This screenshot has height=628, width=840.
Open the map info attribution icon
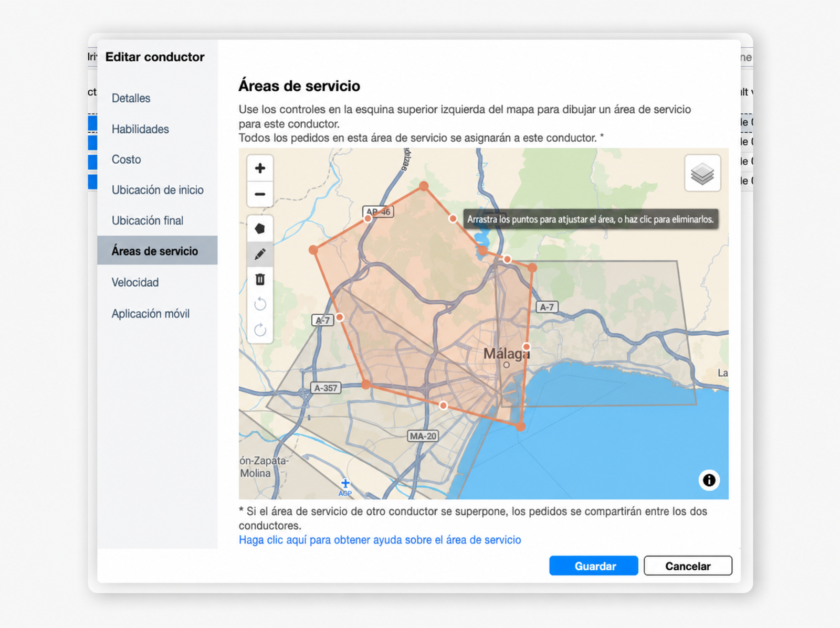point(709,480)
